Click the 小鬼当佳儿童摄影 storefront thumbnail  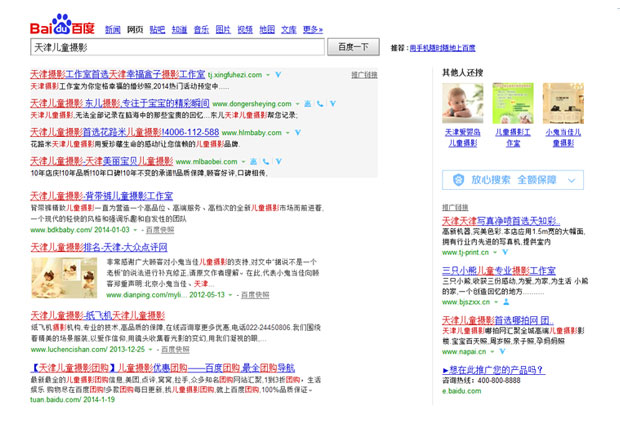(x=563, y=103)
